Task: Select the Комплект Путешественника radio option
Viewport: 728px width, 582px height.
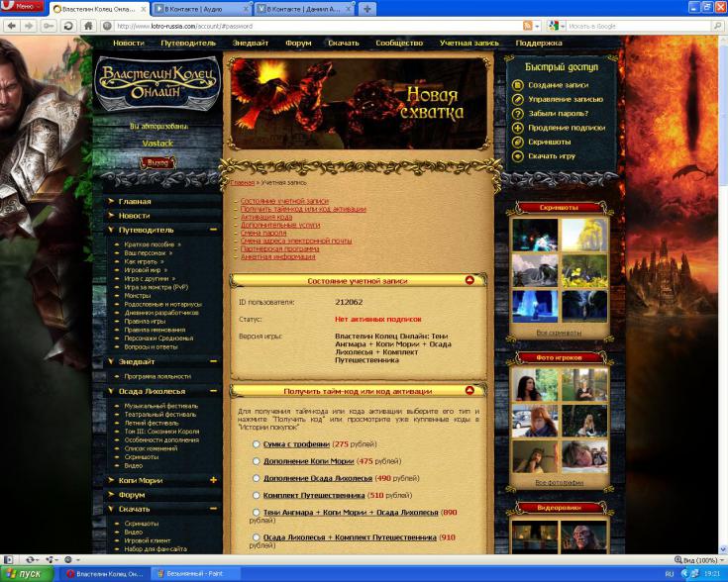Action: tap(256, 495)
